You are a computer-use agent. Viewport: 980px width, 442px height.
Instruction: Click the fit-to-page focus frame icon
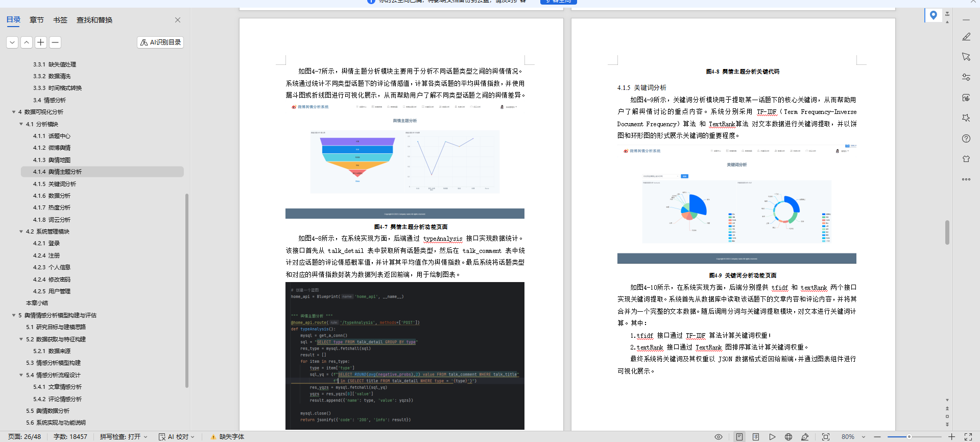click(826, 437)
